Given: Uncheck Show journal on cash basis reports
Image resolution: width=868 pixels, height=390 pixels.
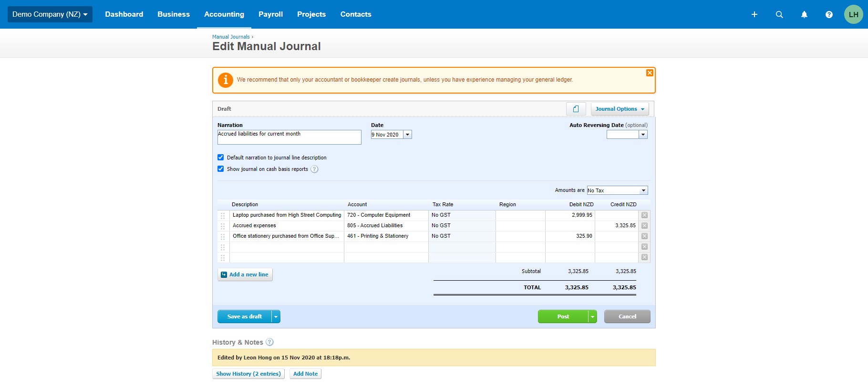Looking at the screenshot, I should tap(220, 169).
